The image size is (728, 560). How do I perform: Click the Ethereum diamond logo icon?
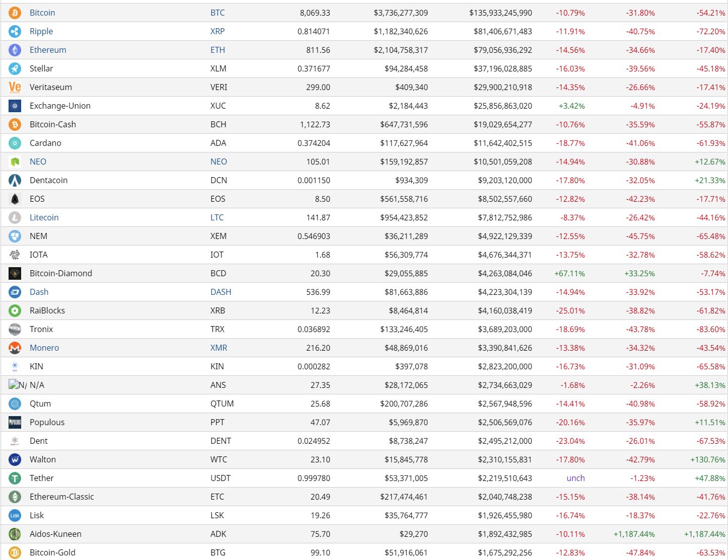(x=15, y=50)
